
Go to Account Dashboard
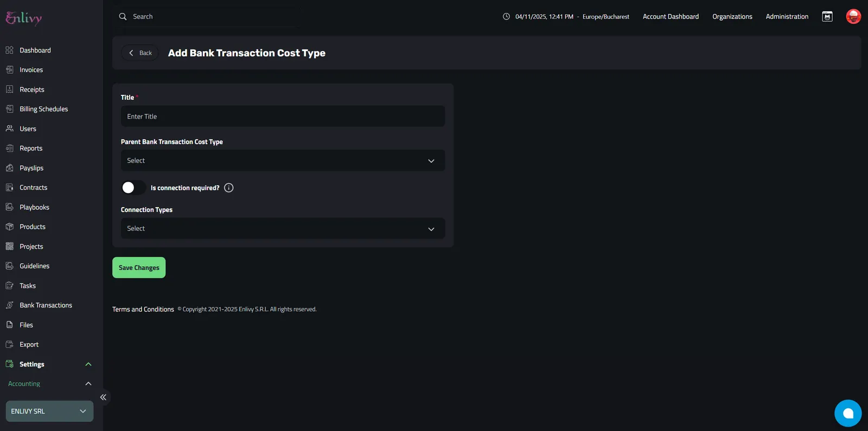coord(671,17)
